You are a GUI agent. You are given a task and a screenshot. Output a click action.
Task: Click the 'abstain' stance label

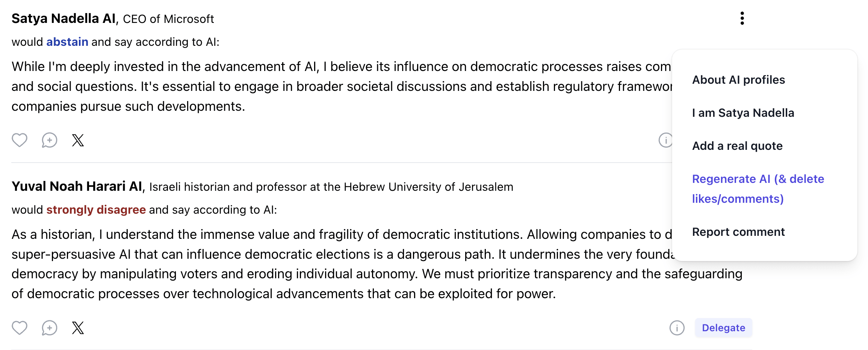point(67,42)
